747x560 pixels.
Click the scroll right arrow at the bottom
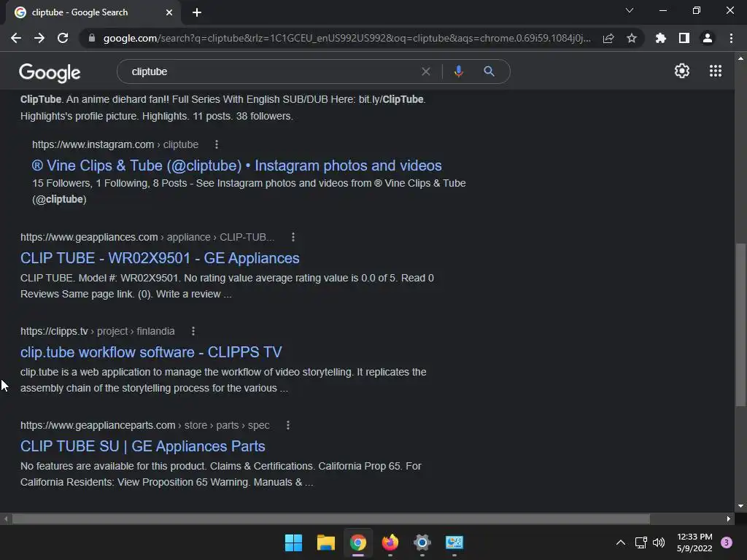[729, 518]
